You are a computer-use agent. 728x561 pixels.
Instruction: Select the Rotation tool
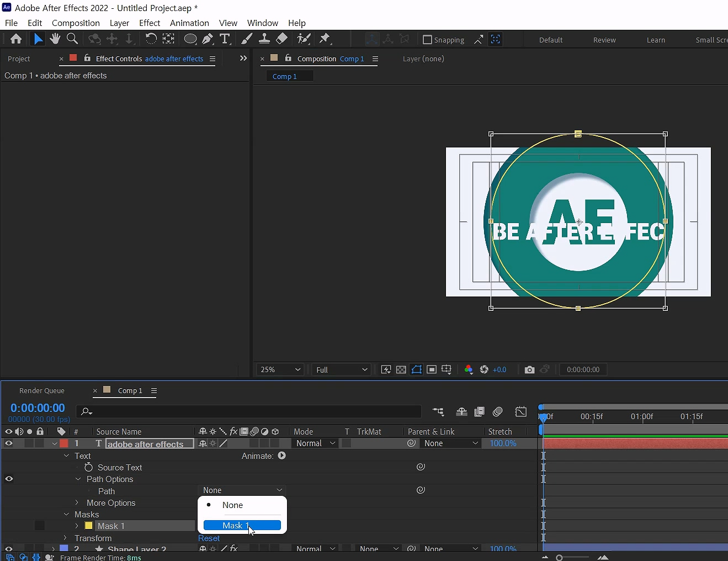(x=151, y=39)
